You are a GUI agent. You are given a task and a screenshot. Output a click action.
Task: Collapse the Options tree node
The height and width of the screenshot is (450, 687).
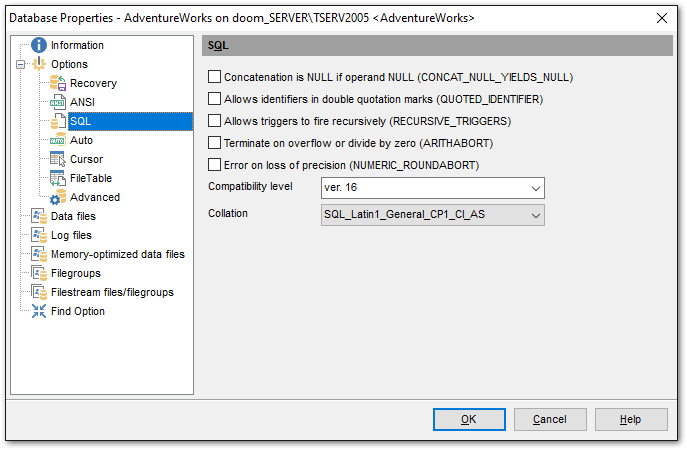point(20,64)
